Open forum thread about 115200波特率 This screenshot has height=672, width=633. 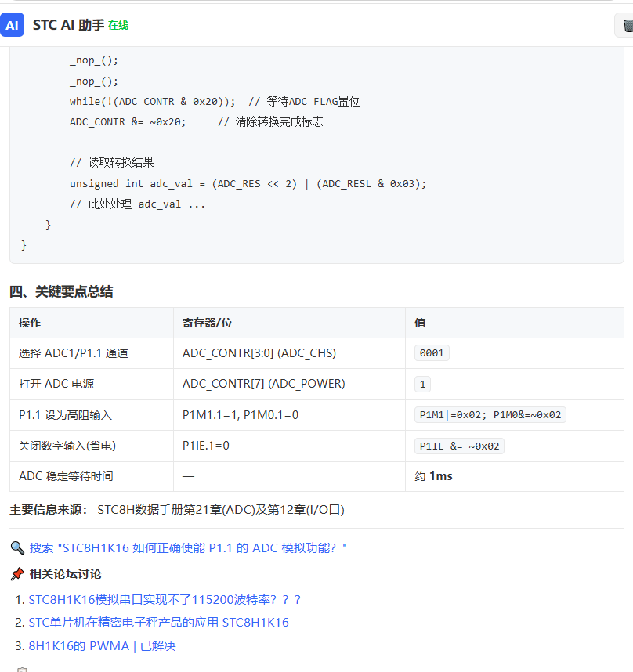point(165,599)
